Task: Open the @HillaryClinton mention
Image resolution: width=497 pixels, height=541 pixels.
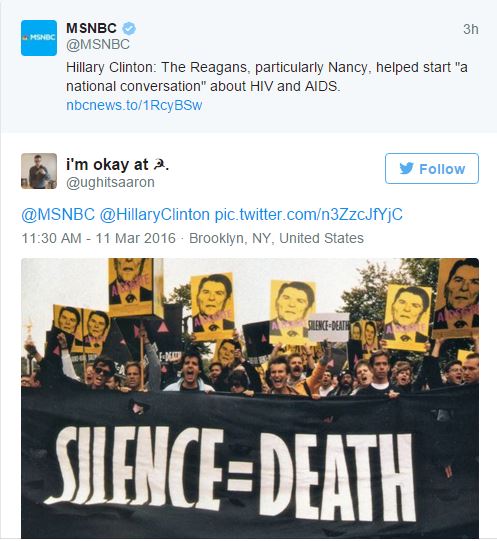Action: [x=155, y=214]
